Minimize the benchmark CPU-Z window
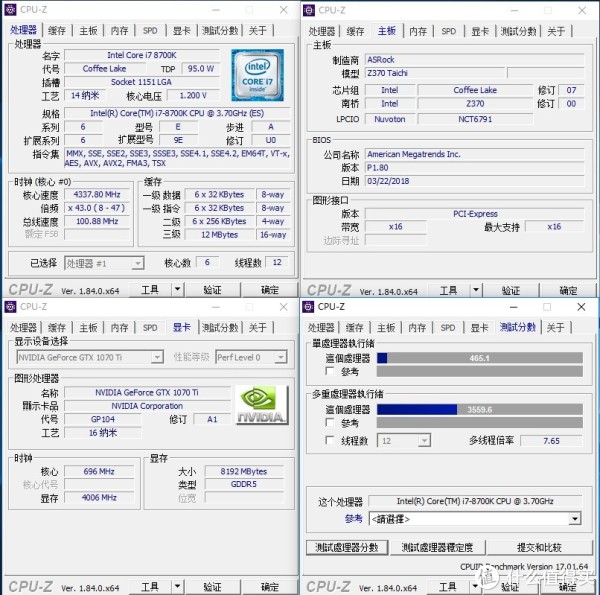Viewport: 600px width, 595px height. pos(514,306)
